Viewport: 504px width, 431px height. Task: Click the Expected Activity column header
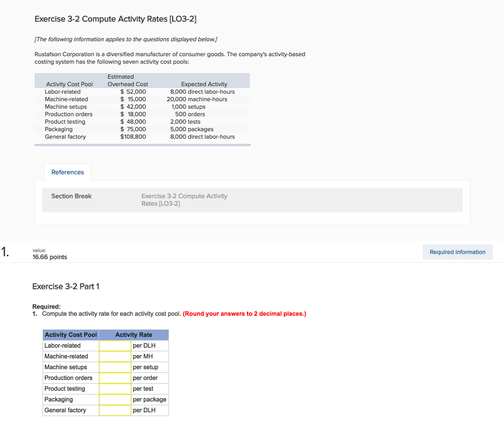point(204,84)
